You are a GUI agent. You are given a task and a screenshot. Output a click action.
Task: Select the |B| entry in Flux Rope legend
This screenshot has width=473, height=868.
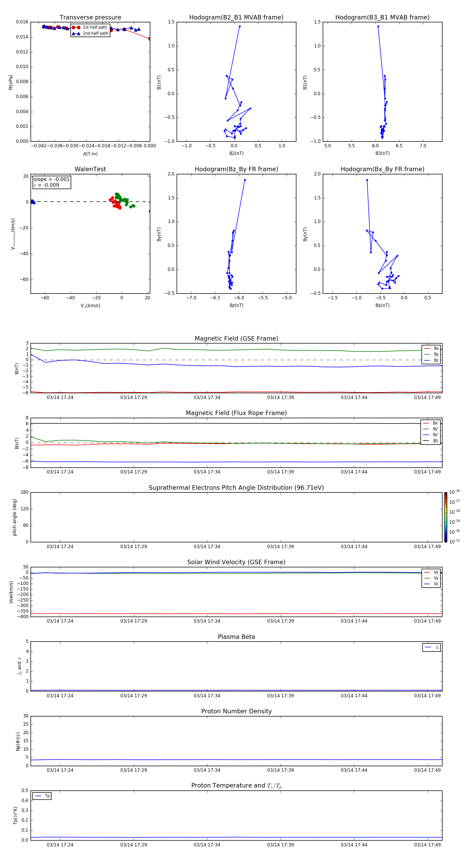click(431, 441)
